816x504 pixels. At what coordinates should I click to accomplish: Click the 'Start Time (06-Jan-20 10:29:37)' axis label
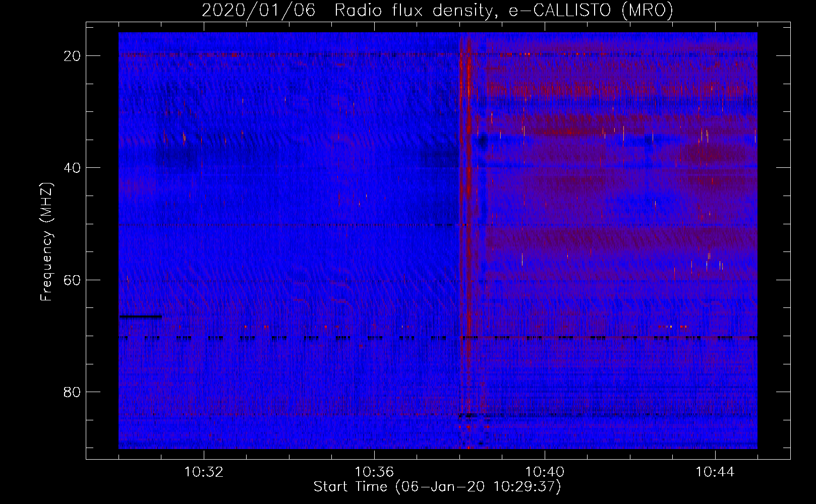437,487
